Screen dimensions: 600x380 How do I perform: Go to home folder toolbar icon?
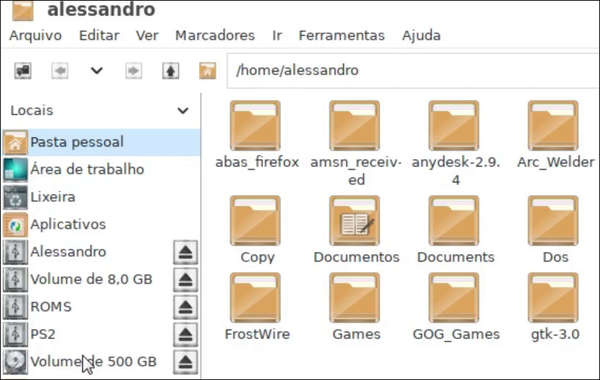207,71
